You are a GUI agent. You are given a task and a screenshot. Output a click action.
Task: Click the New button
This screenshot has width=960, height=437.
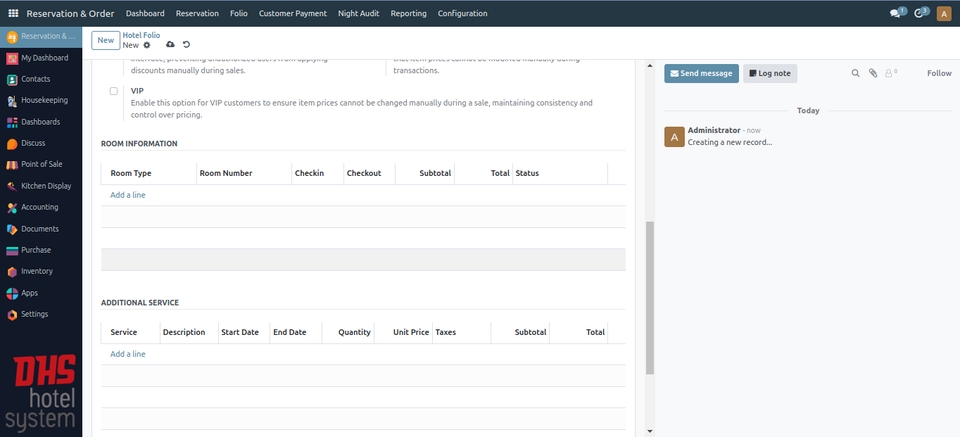click(x=105, y=40)
